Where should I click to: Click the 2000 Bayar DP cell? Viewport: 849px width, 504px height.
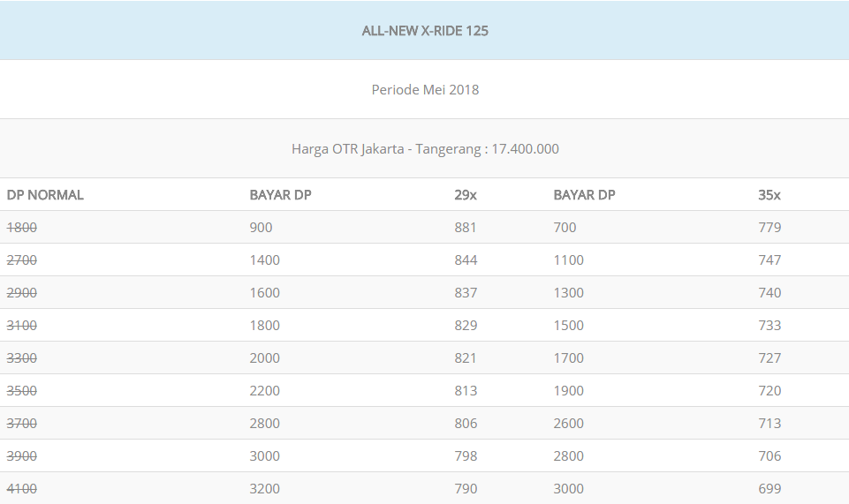point(265,358)
